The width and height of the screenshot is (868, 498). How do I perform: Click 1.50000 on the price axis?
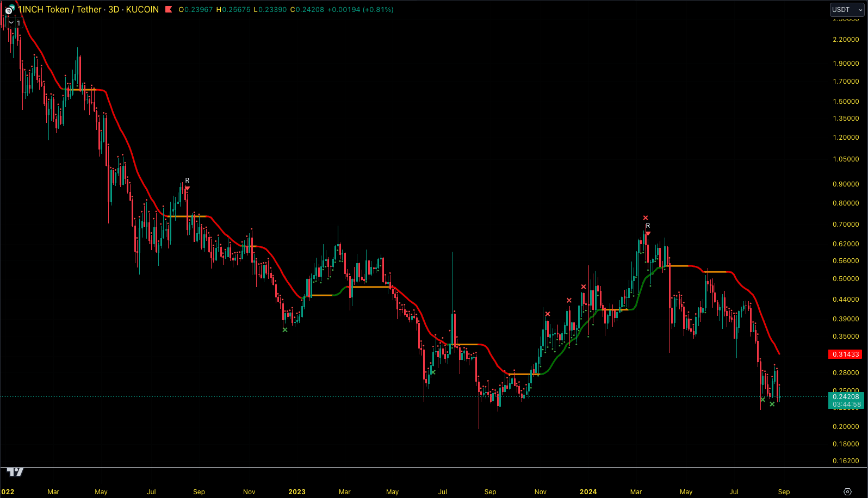(846, 101)
